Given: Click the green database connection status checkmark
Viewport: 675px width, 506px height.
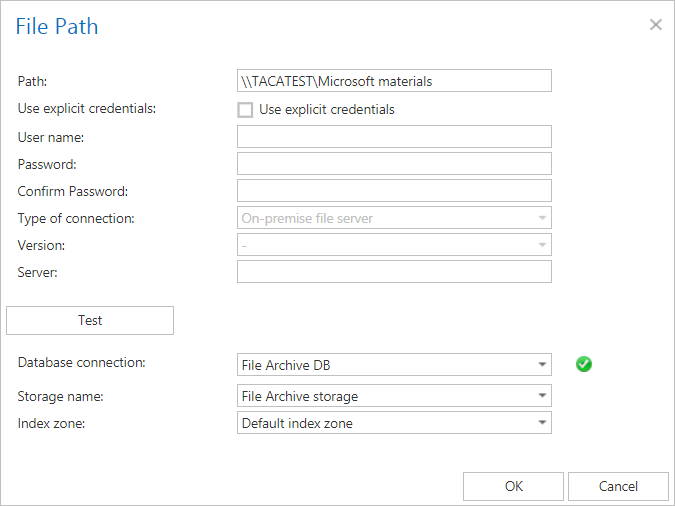Looking at the screenshot, I should tap(584, 364).
